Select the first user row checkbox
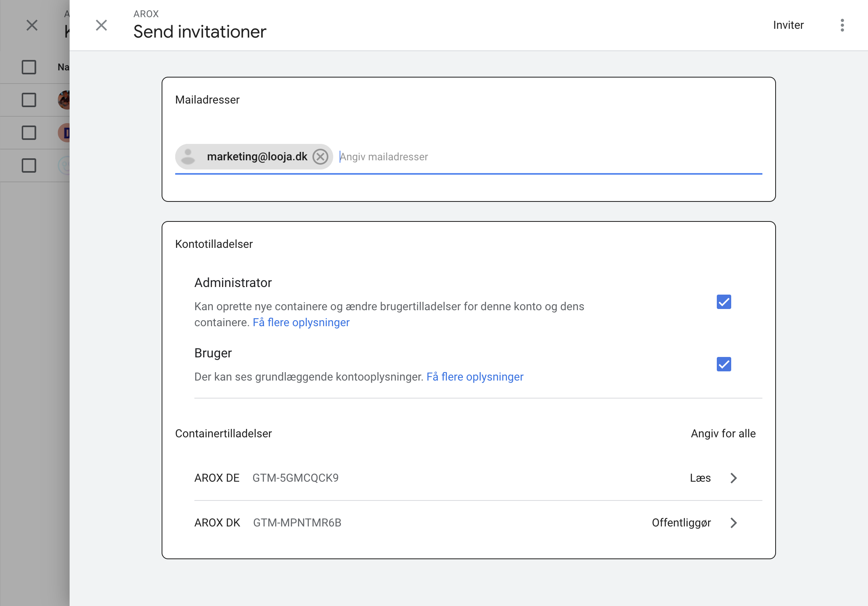868x606 pixels. 29,100
